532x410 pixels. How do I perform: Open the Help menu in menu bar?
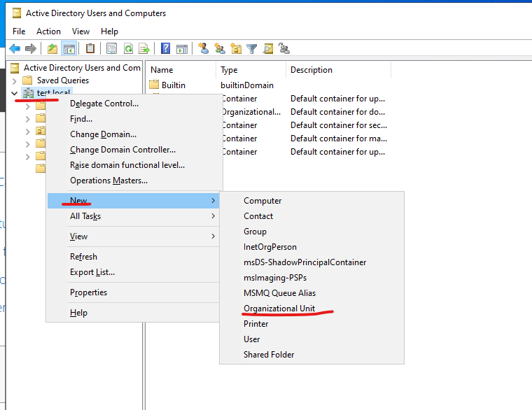[109, 31]
